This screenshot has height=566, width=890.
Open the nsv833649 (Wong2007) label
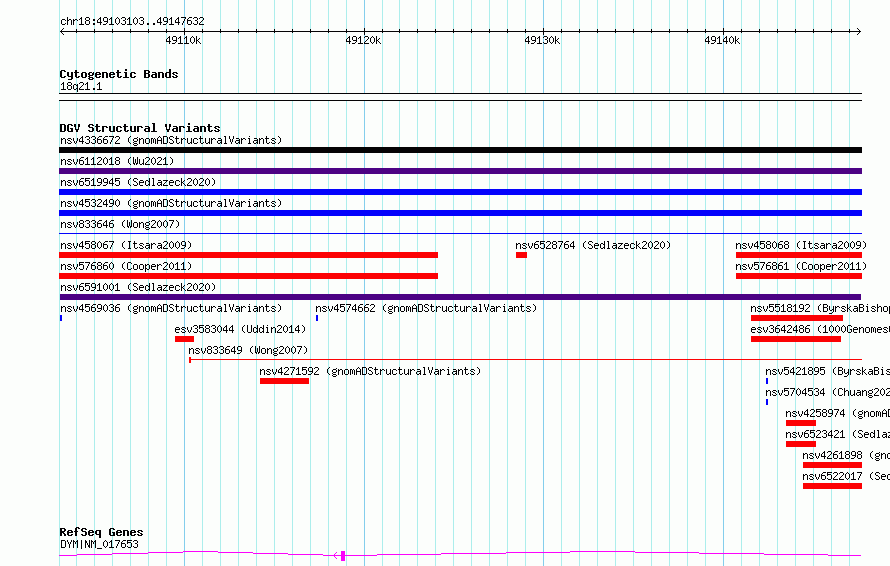click(x=248, y=350)
